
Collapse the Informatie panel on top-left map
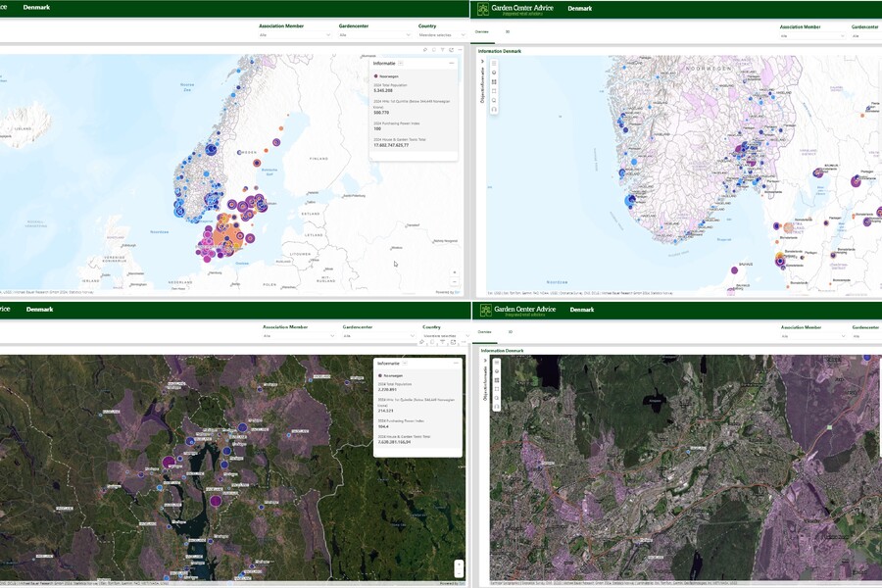[451, 63]
